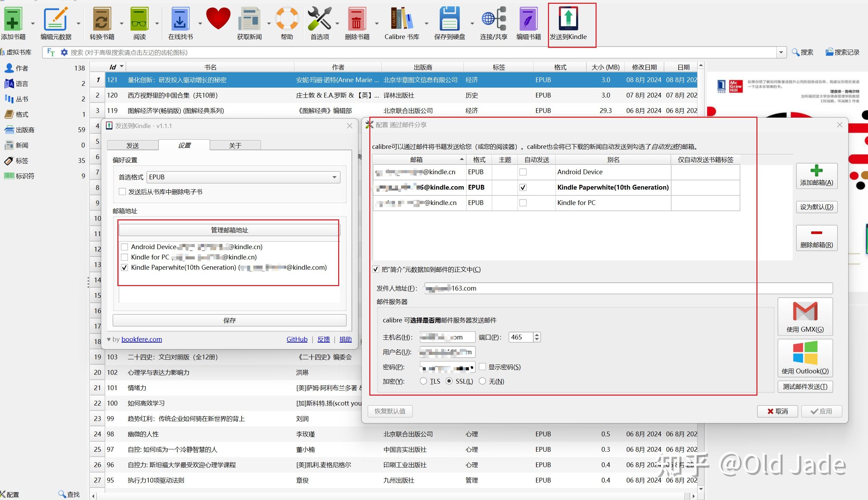Click the full-text search FT icon
This screenshot has height=500, width=868.
(51, 52)
